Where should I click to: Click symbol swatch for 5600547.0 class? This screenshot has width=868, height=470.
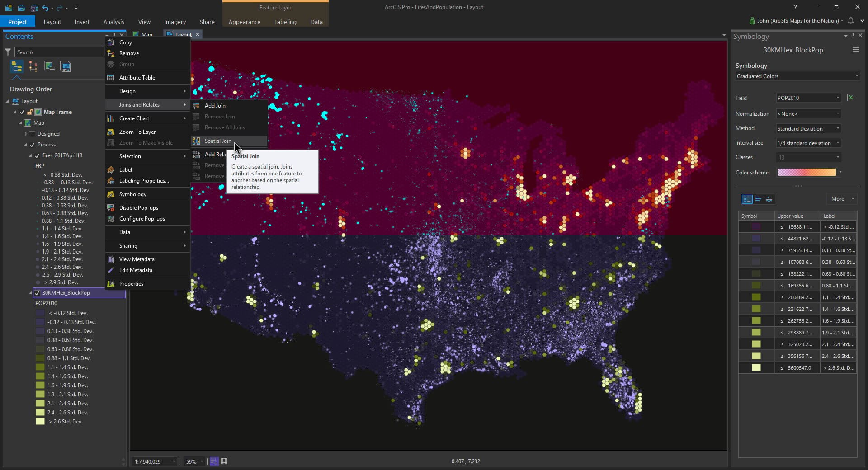coord(756,368)
